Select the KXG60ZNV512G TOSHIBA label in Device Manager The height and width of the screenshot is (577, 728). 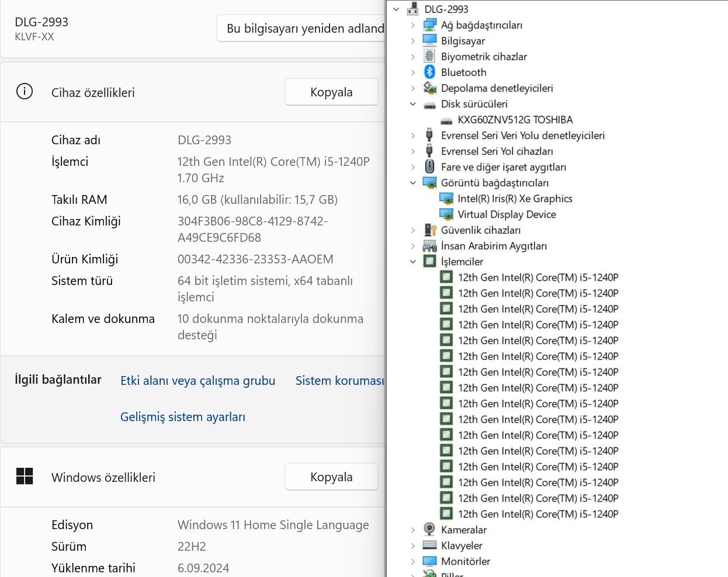515,120
